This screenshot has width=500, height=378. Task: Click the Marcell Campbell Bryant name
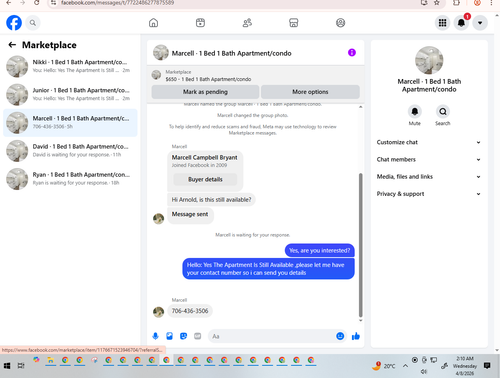pos(204,157)
